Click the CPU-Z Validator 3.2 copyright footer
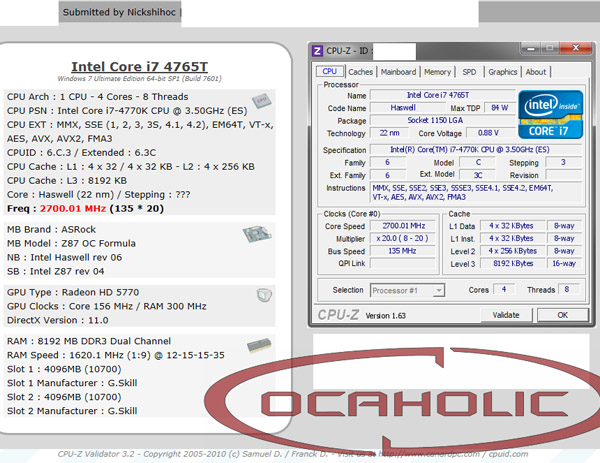This screenshot has width=600, height=463. (293, 454)
